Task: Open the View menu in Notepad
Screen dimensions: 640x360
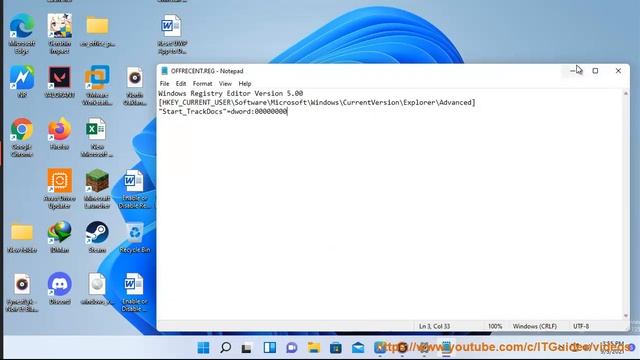Action: coord(225,84)
